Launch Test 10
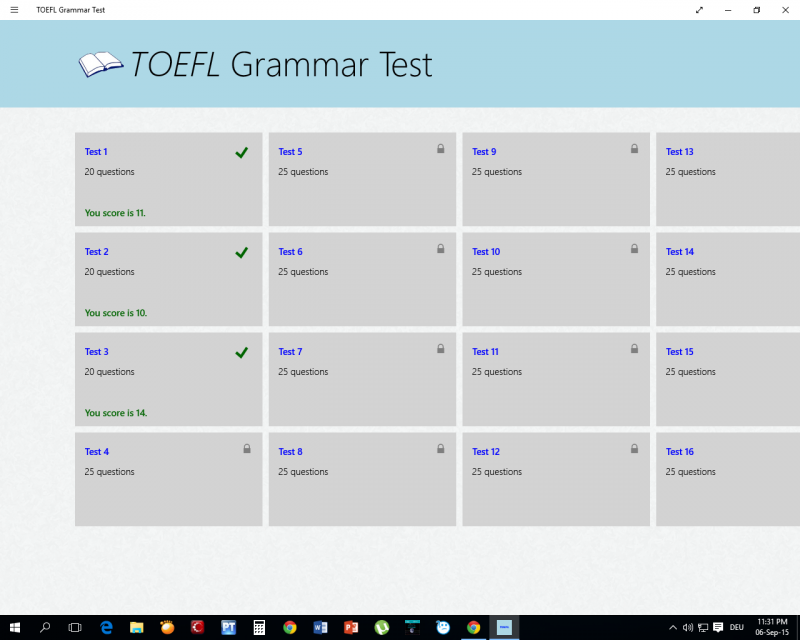This screenshot has height=640, width=800. pos(556,279)
